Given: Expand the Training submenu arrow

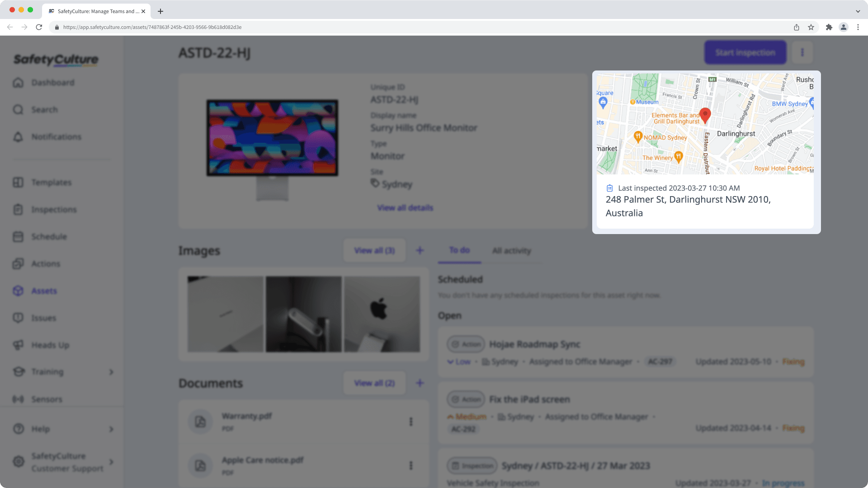Looking at the screenshot, I should click(111, 372).
